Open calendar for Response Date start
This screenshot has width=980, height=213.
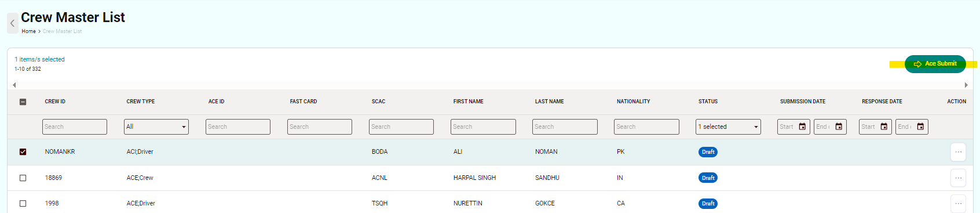[x=884, y=127]
